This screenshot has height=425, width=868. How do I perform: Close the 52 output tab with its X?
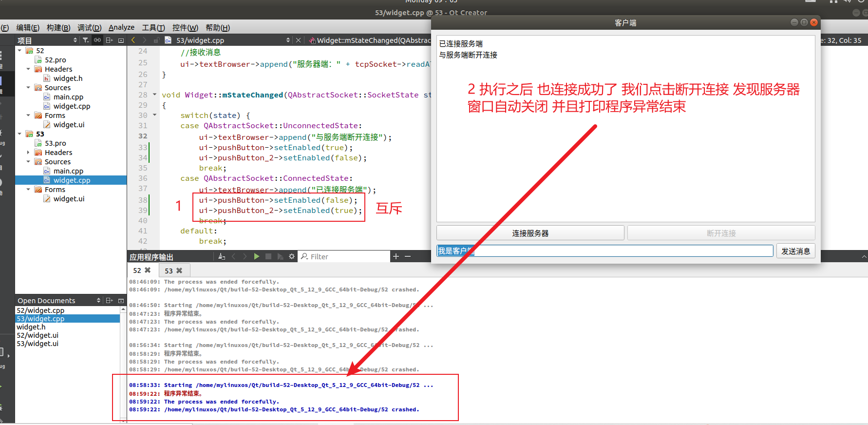pos(148,270)
